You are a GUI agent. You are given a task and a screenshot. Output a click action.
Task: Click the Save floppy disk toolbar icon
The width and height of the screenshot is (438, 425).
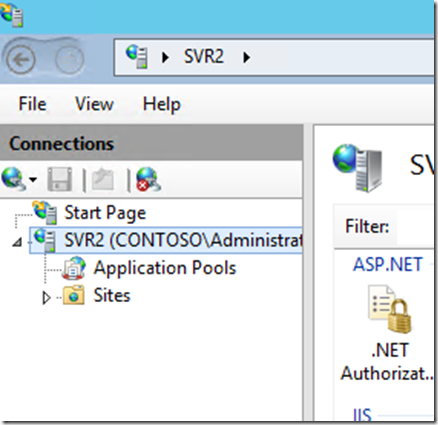[60, 179]
